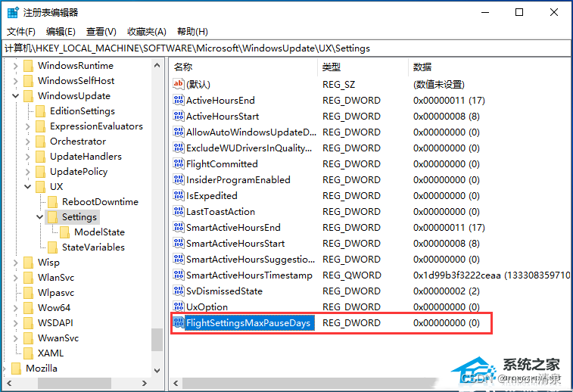This screenshot has width=573, height=392.
Task: Expand the Wow64 node arrow
Action: click(x=15, y=308)
